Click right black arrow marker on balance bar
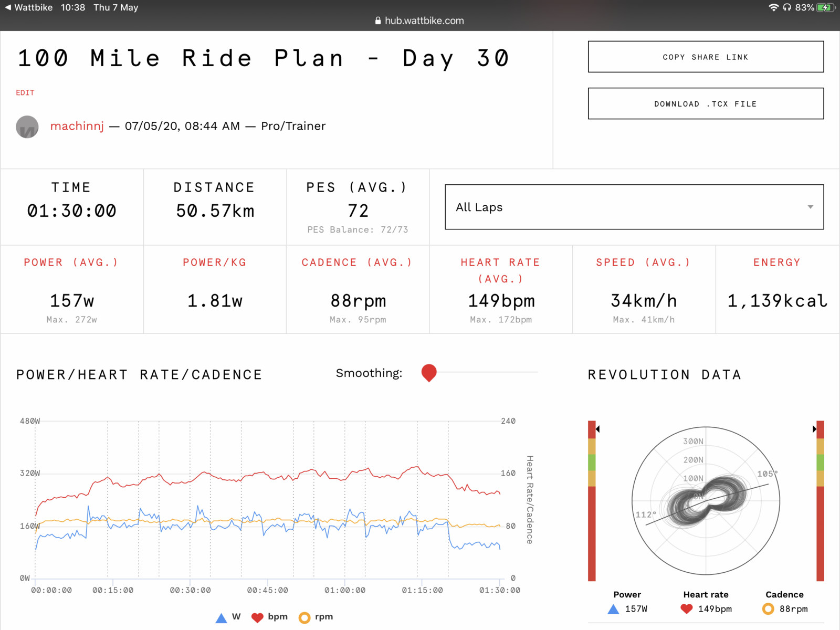This screenshot has width=840, height=630. tap(814, 429)
